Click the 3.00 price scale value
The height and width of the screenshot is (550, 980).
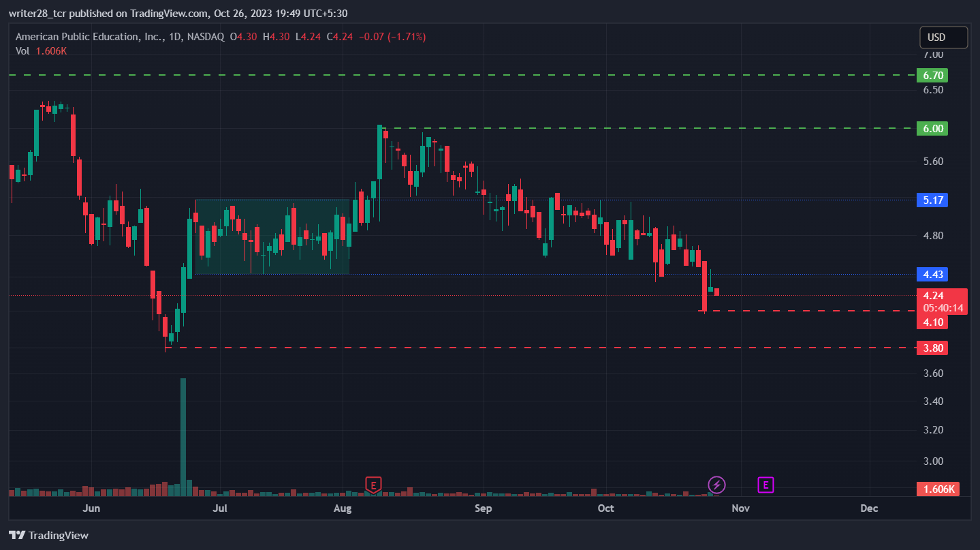[x=934, y=461]
